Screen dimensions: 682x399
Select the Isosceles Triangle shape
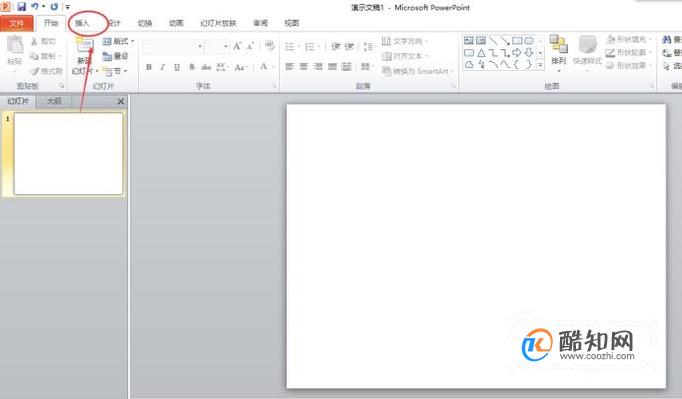(x=481, y=53)
